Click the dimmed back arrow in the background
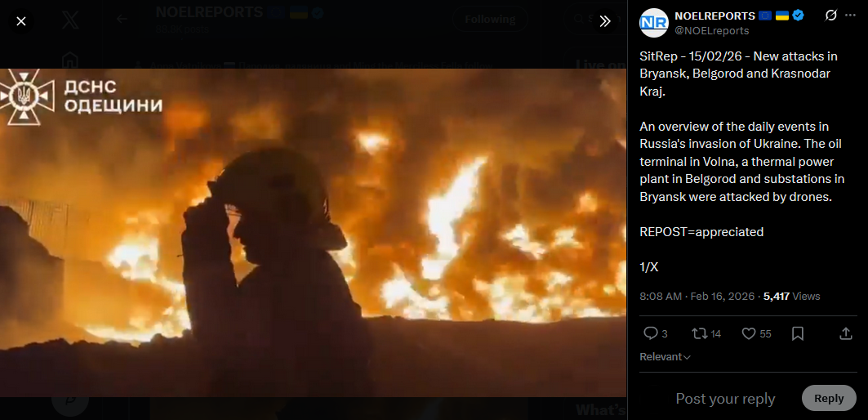 click(x=121, y=20)
